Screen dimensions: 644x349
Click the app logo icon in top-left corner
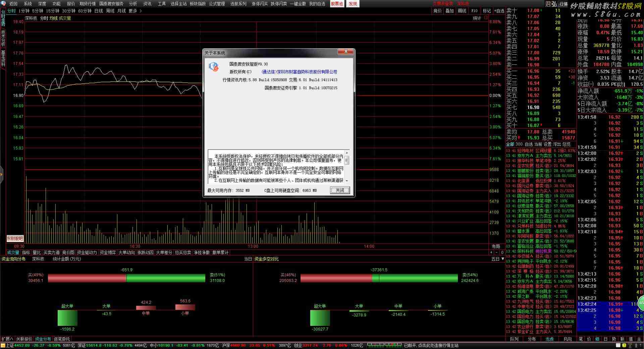point(3,4)
